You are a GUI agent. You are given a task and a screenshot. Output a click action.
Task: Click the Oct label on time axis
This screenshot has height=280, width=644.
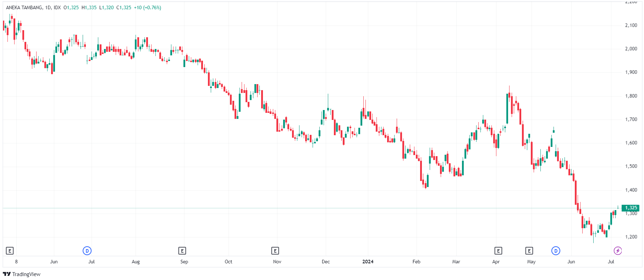[229, 262]
